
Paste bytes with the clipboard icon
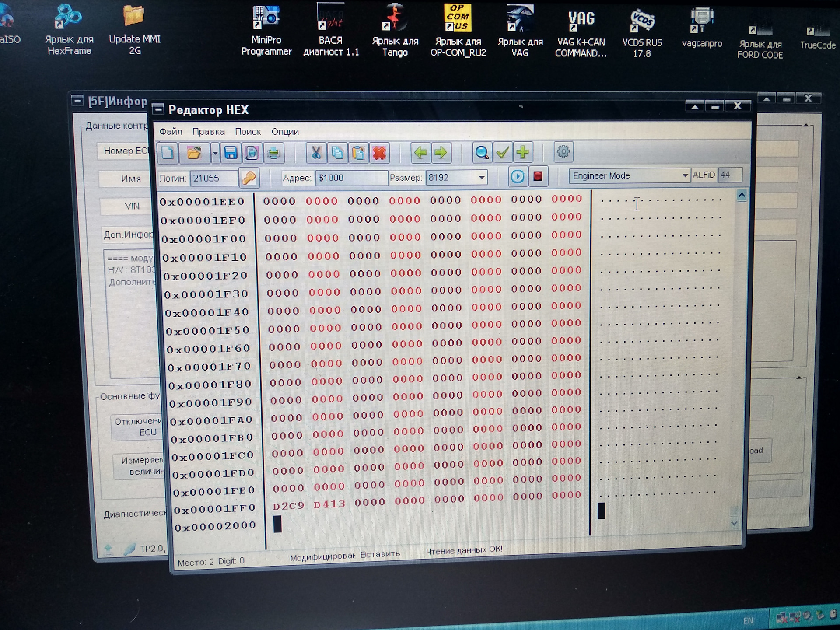358,153
